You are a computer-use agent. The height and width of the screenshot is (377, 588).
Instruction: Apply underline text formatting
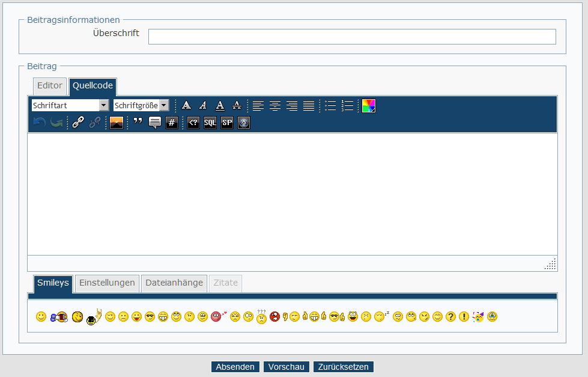(220, 106)
